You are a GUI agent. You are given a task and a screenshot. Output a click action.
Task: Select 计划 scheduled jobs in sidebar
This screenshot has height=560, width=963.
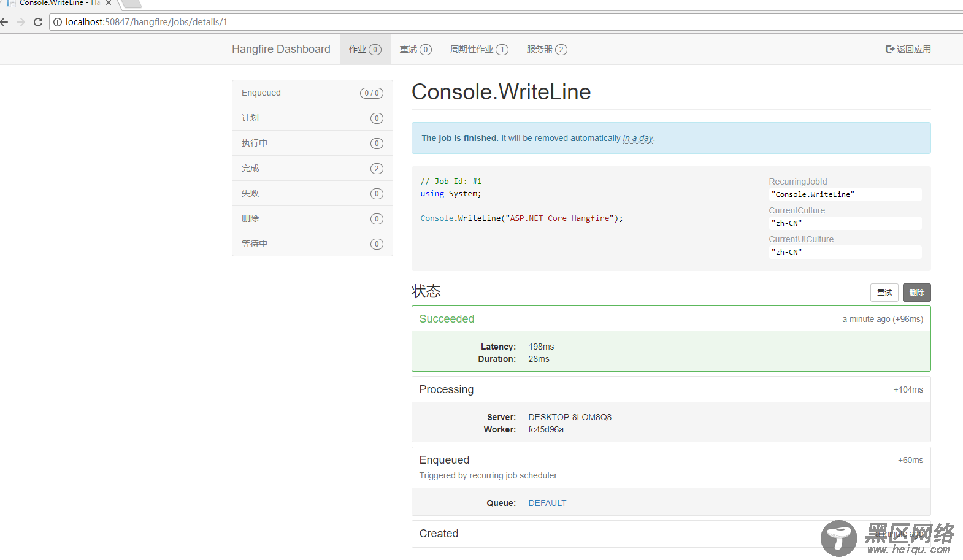tap(312, 118)
